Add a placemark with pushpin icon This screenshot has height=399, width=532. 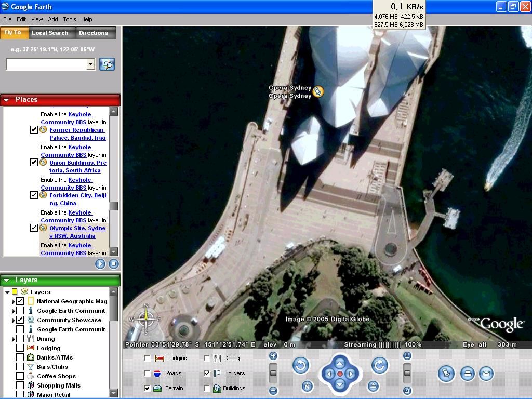(446, 374)
